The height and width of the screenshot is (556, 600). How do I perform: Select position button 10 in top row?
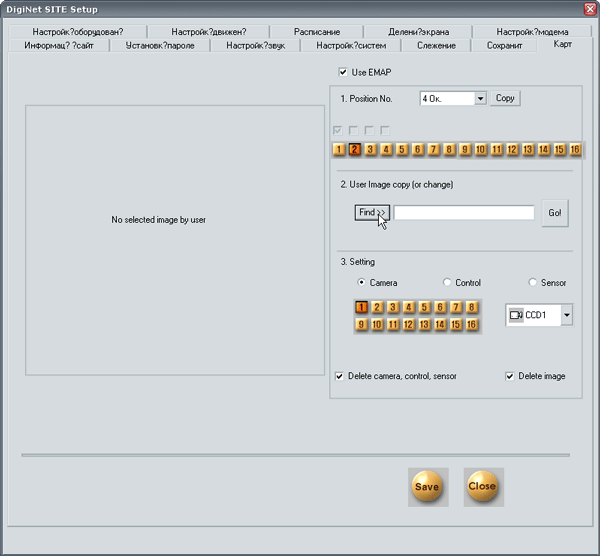coord(481,149)
